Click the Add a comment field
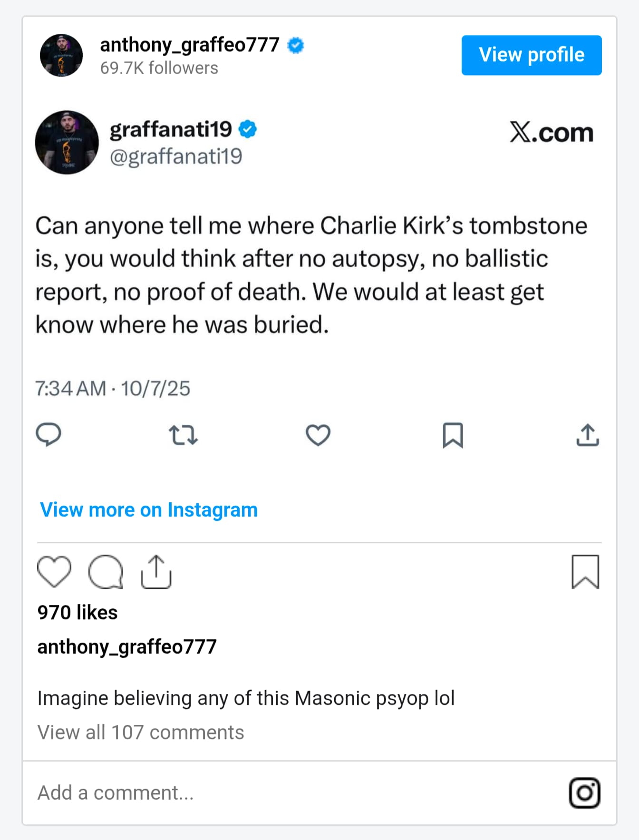 point(285,793)
